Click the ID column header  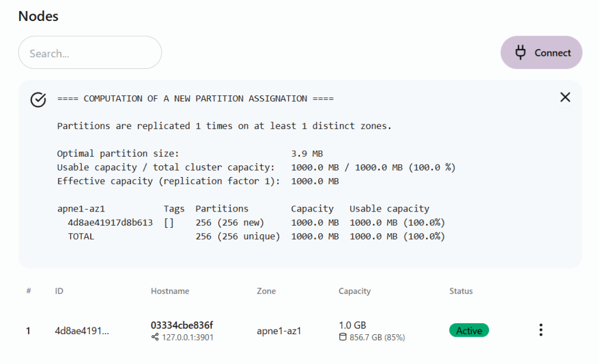58,291
